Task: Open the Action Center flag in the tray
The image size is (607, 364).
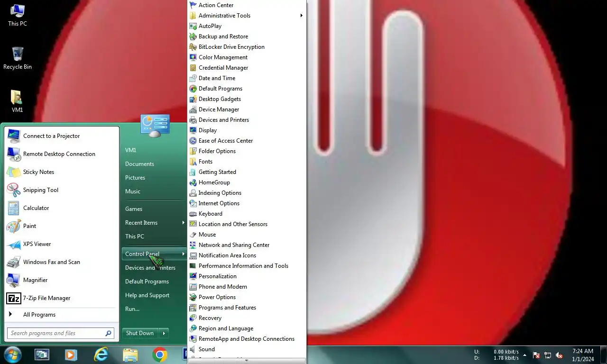Action: click(x=536, y=355)
